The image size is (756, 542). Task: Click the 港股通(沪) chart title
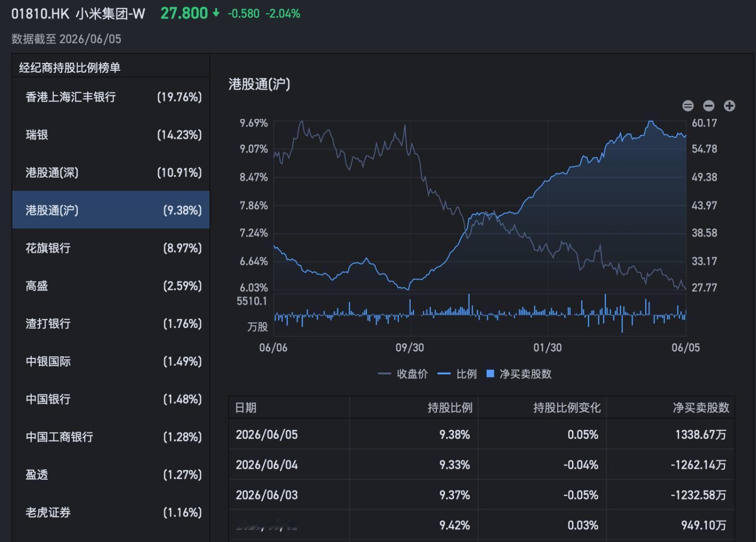click(259, 84)
